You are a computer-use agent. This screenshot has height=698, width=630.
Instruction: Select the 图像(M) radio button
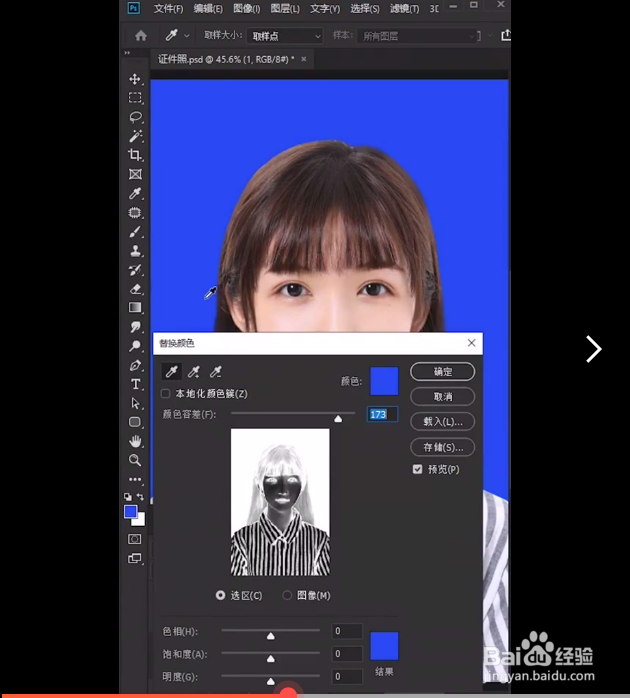[287, 595]
